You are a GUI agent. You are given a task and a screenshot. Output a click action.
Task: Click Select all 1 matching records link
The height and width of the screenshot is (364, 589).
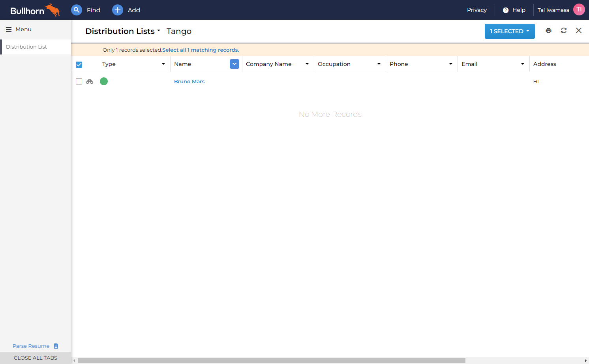[201, 50]
